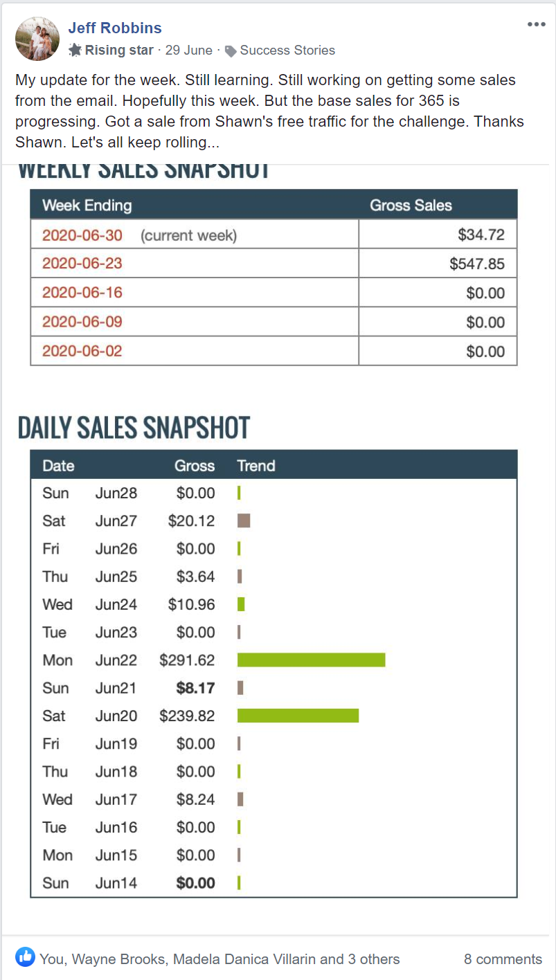Click the 2020-06-09 week ending date
The image size is (556, 980).
(x=82, y=322)
